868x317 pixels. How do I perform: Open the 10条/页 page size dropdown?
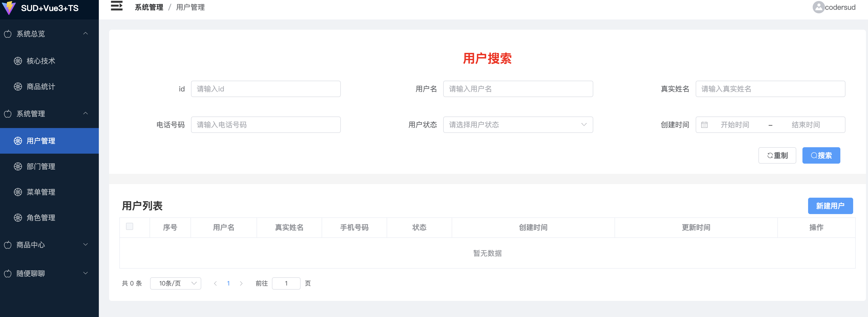click(x=176, y=283)
